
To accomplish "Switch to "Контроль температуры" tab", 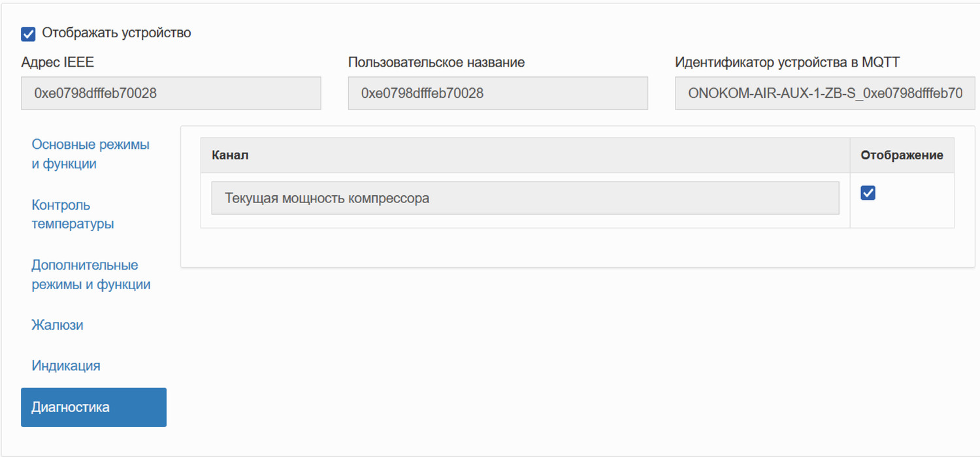I will coord(73,214).
